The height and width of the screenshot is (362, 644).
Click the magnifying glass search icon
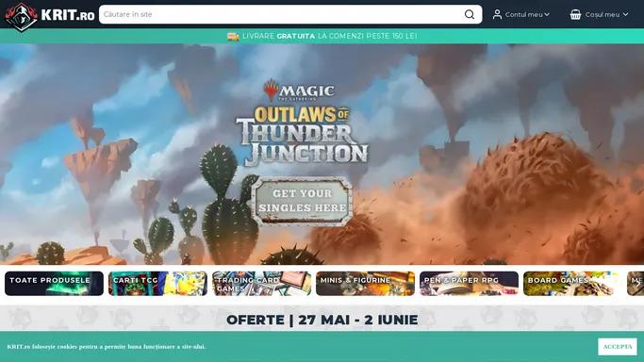coord(470,14)
